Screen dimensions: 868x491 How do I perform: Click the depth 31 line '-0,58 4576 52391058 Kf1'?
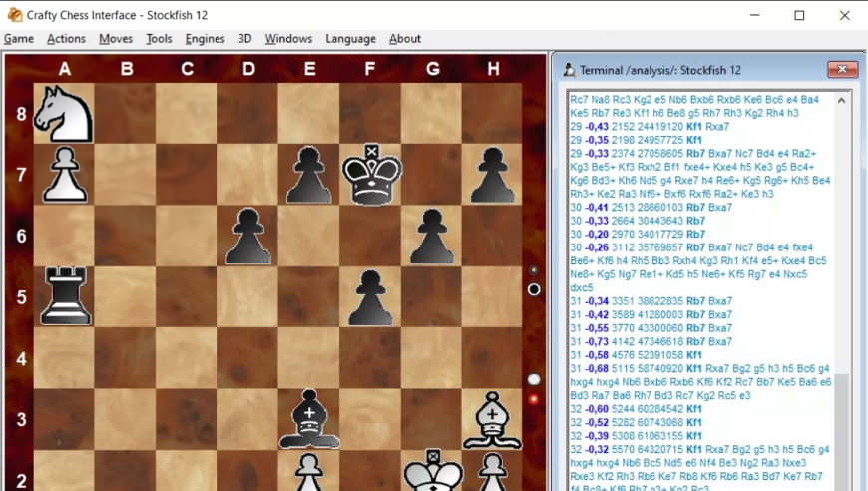click(x=637, y=355)
